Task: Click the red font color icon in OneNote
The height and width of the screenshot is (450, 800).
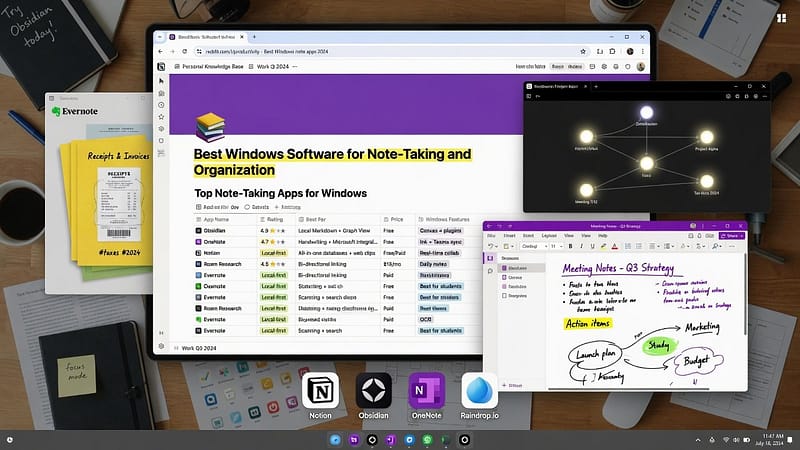Action: (614, 246)
